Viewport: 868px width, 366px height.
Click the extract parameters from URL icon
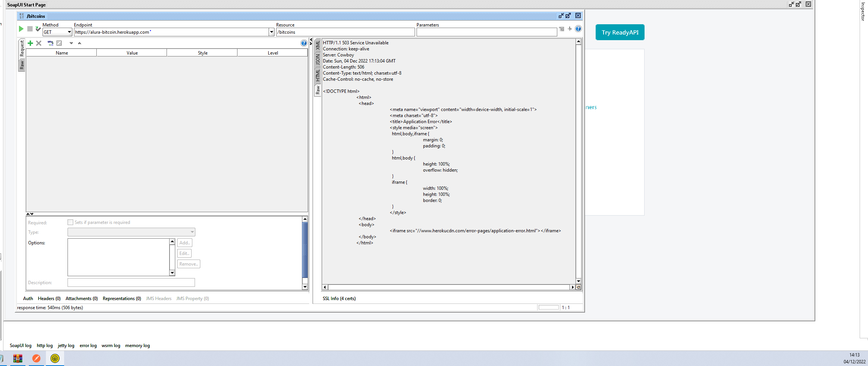click(50, 43)
